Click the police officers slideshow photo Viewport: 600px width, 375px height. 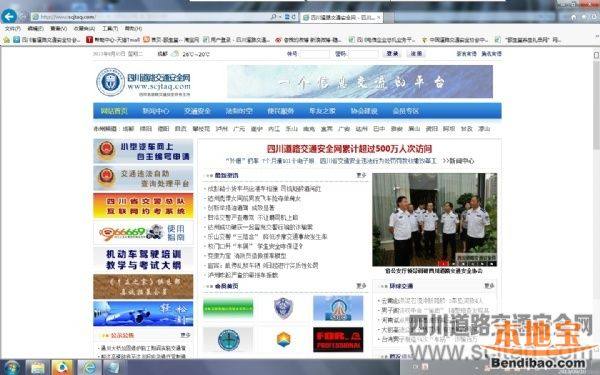[434, 220]
